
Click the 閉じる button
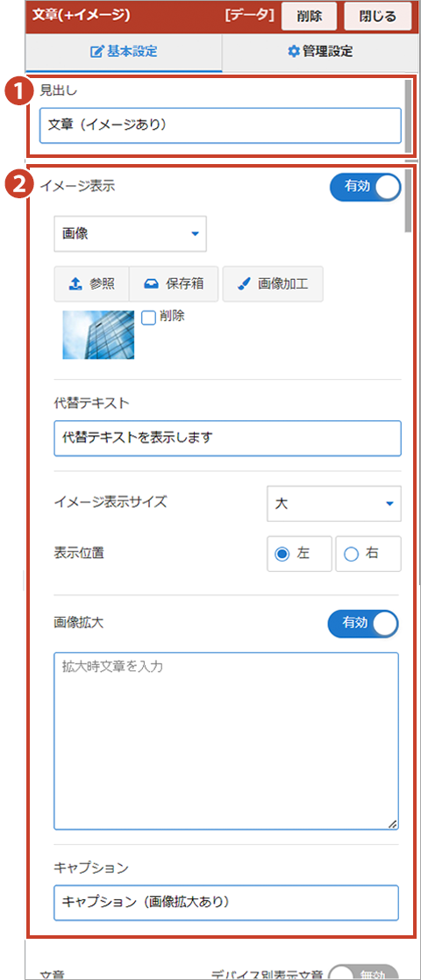(x=378, y=17)
